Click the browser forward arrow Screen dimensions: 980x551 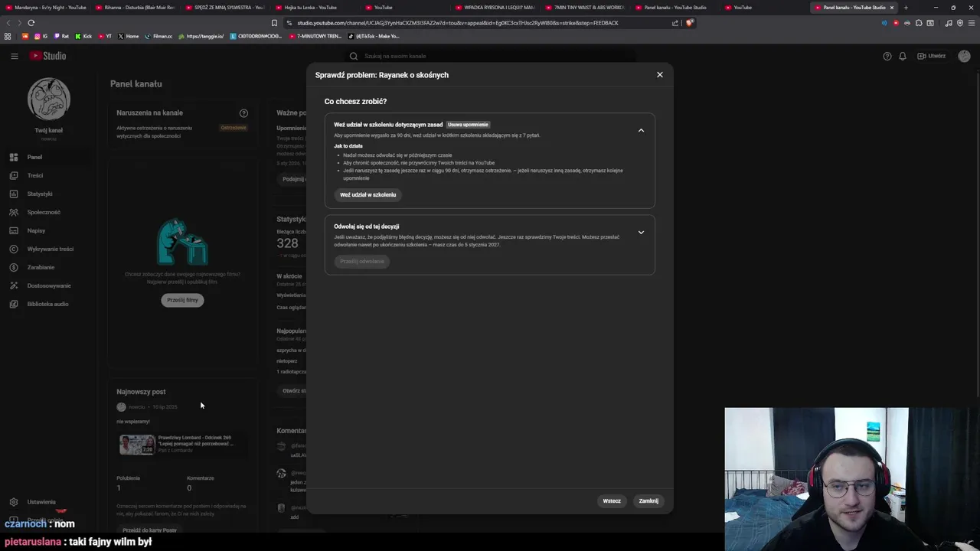[19, 23]
